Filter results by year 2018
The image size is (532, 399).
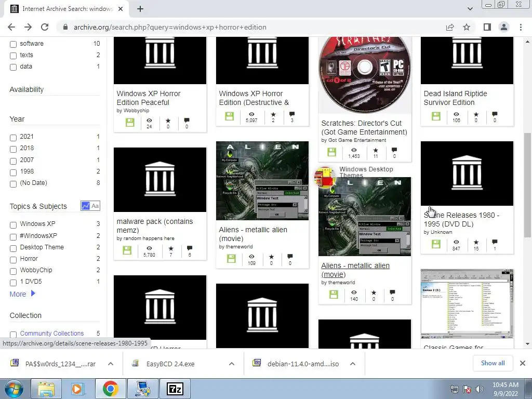[x=13, y=149]
